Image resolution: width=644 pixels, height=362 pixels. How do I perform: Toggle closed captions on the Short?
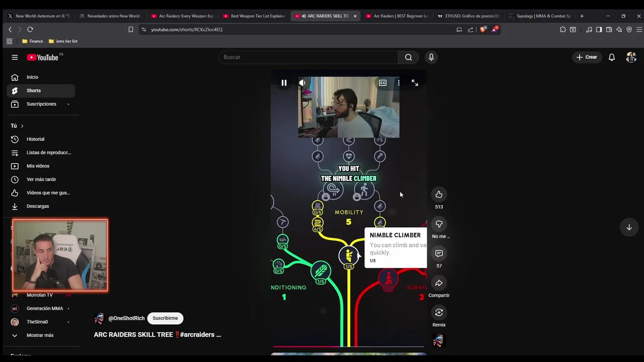pos(383,83)
